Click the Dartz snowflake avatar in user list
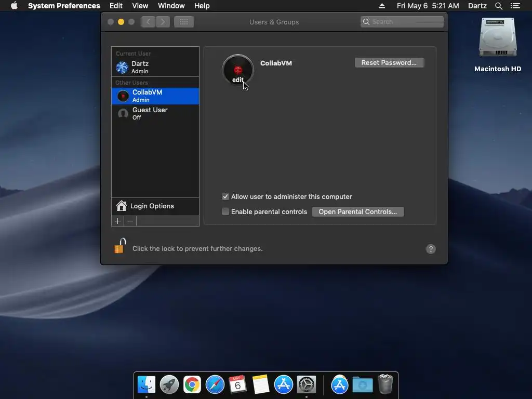 [x=122, y=67]
